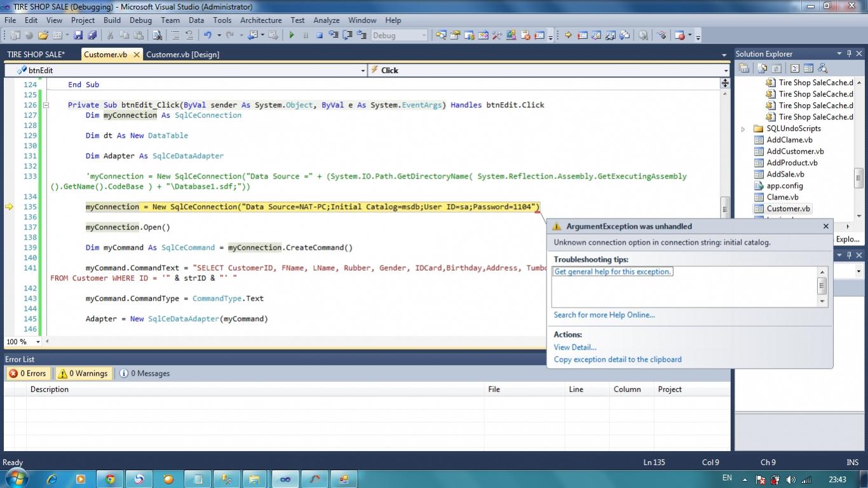Image resolution: width=868 pixels, height=488 pixels.
Task: Click Solution Explorer View Designer icon
Action: 808,68
